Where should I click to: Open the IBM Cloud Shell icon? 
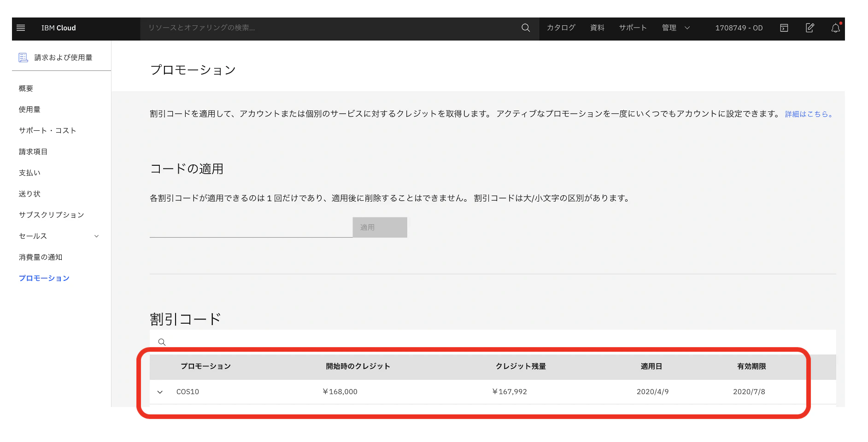(x=784, y=28)
